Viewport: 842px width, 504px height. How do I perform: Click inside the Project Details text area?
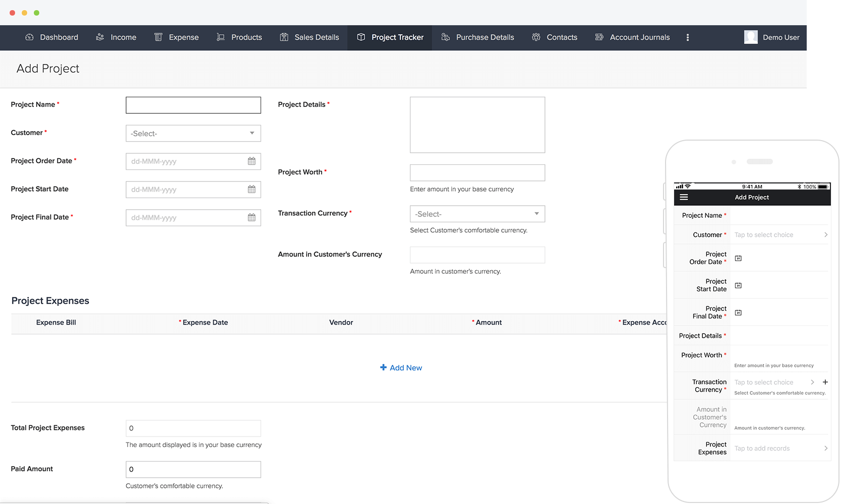477,124
